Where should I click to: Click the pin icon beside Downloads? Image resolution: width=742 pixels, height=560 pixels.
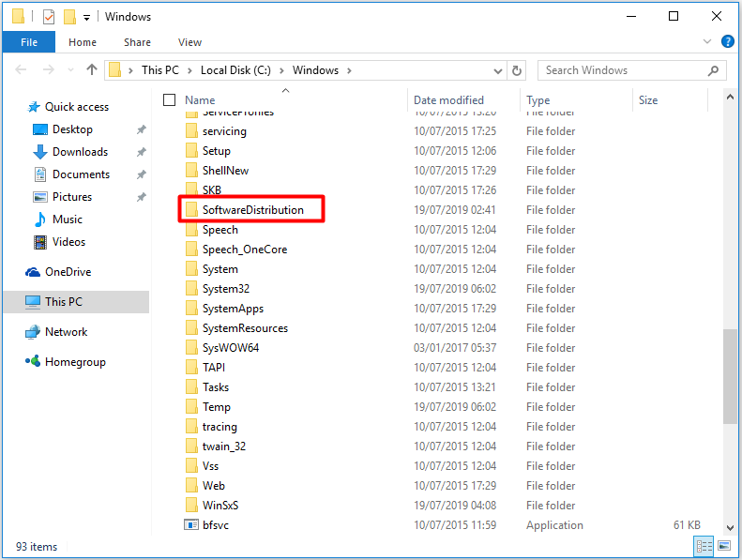[x=141, y=152]
